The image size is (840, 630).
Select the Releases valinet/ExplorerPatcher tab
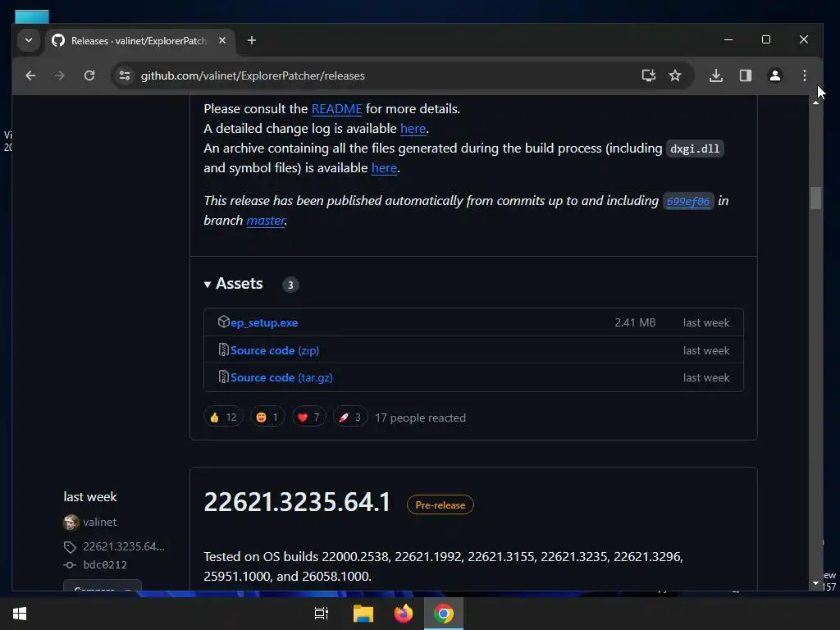138,41
